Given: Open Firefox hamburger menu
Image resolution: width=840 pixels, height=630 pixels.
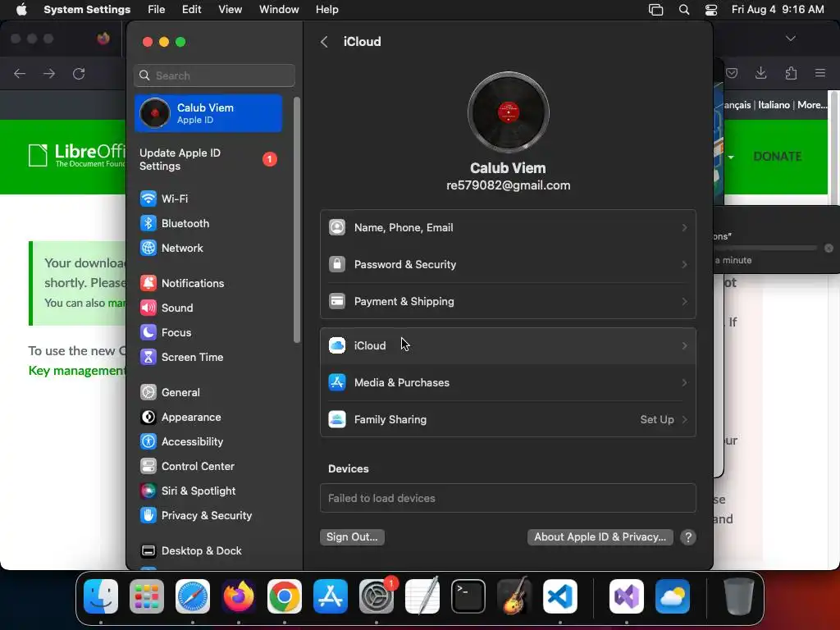Looking at the screenshot, I should (820, 73).
